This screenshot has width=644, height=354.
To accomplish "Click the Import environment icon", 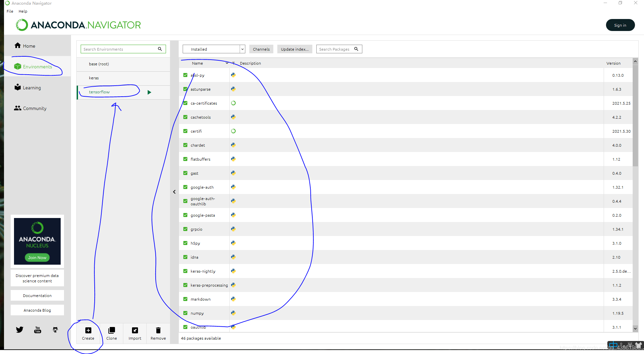I will click(x=135, y=330).
